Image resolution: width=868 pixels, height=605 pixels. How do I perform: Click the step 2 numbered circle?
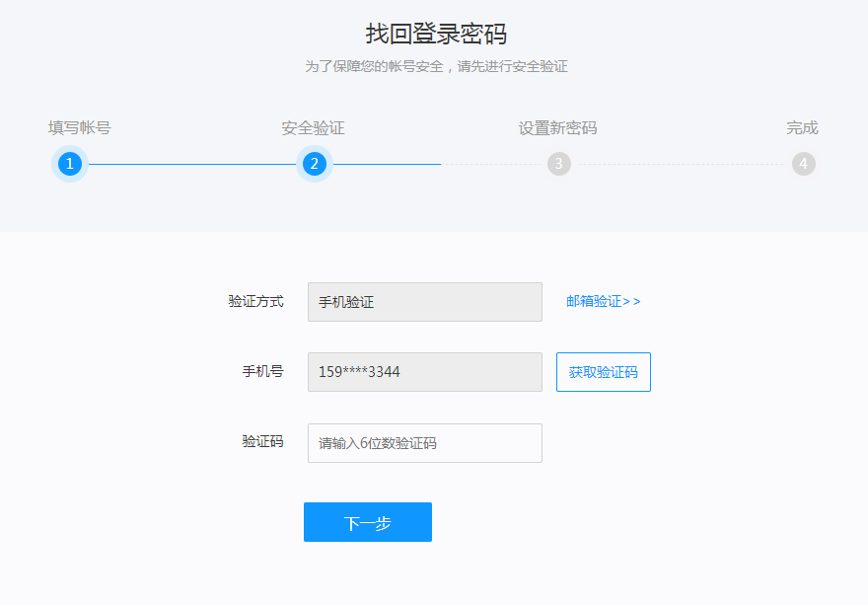314,163
